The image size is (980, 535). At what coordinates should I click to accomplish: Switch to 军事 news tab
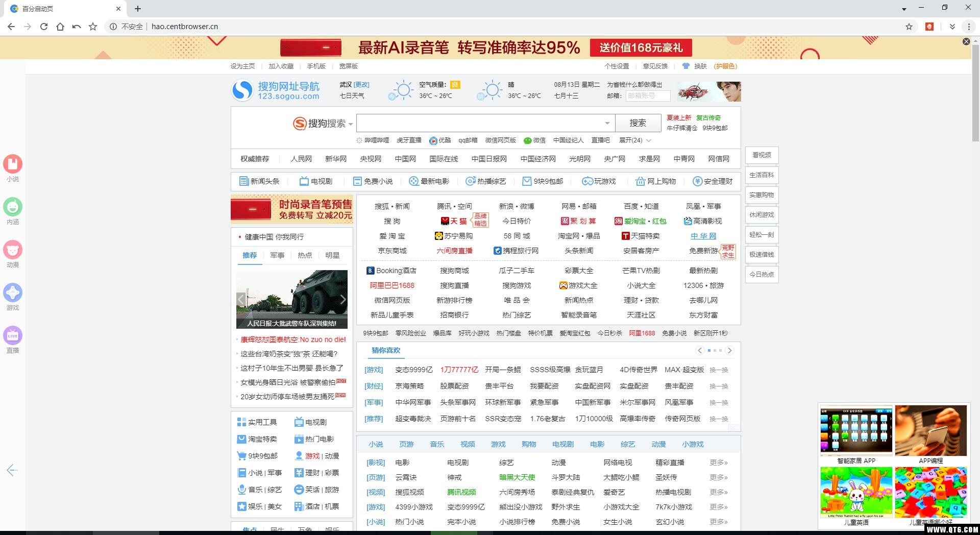tap(277, 255)
